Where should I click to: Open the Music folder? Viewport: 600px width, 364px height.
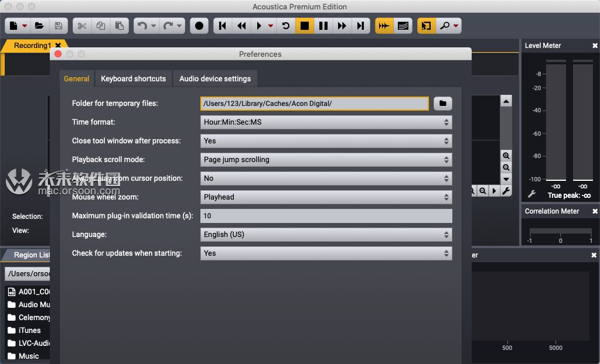point(23,356)
